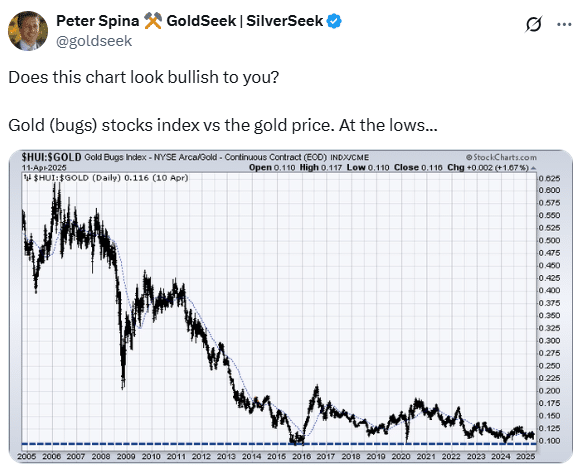
Task: Open the embedded chart image
Action: click(291, 306)
